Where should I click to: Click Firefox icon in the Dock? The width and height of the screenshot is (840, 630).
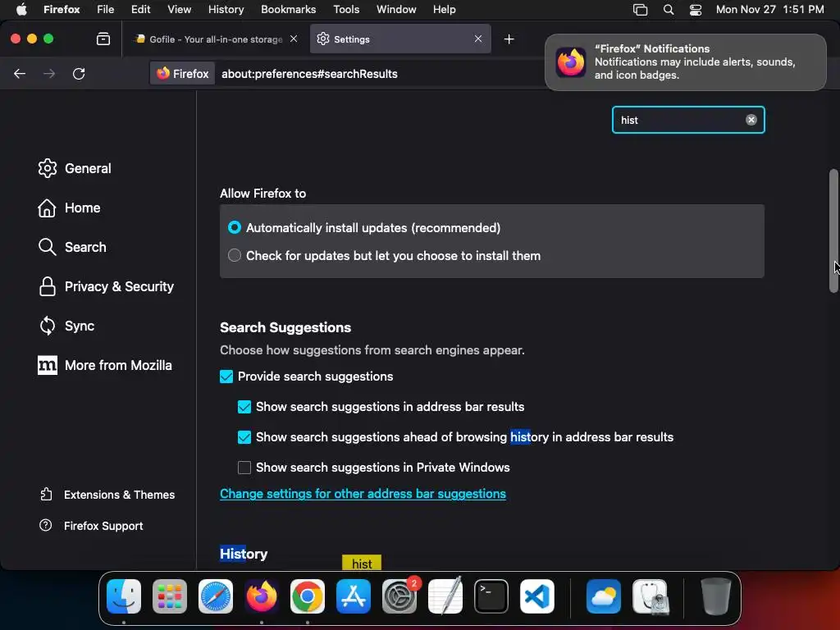tap(262, 596)
